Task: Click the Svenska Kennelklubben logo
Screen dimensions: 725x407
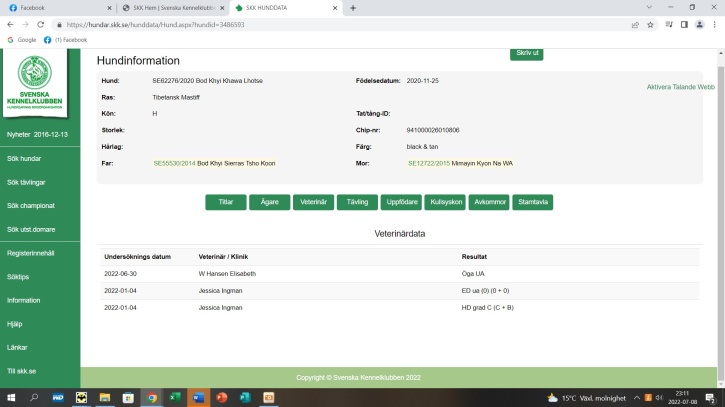Action: [x=34, y=83]
